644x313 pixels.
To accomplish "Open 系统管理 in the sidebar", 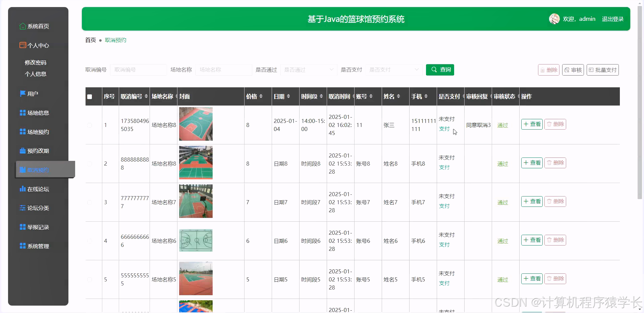I will [x=38, y=245].
